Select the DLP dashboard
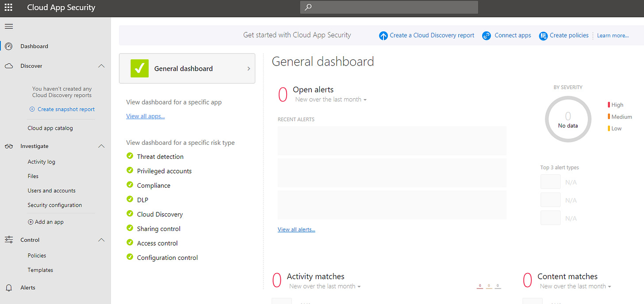The image size is (644, 304). (142, 200)
